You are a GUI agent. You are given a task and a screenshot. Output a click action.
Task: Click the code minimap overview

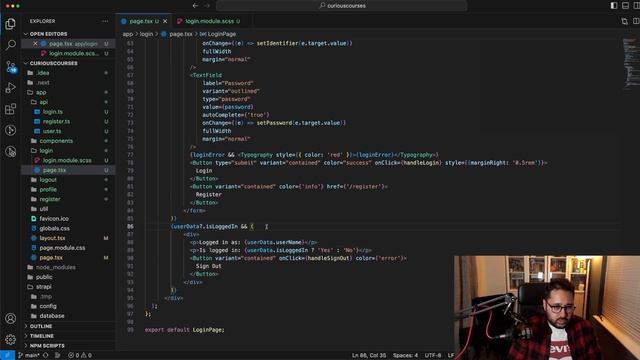point(631,63)
